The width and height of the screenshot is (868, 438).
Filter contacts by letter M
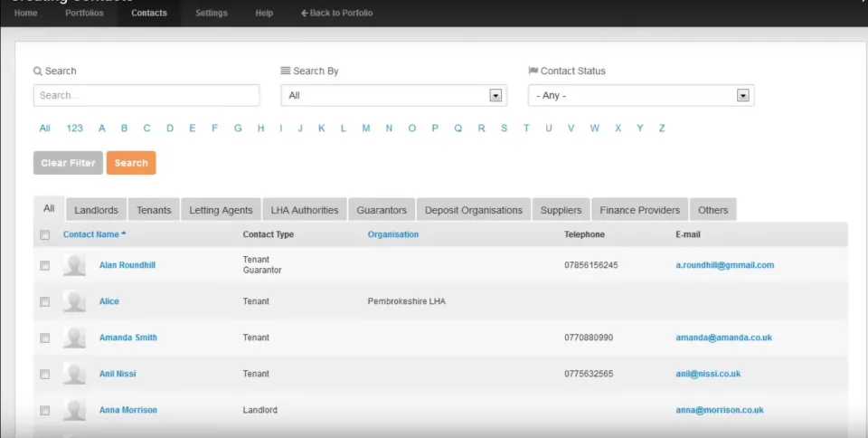pos(366,128)
